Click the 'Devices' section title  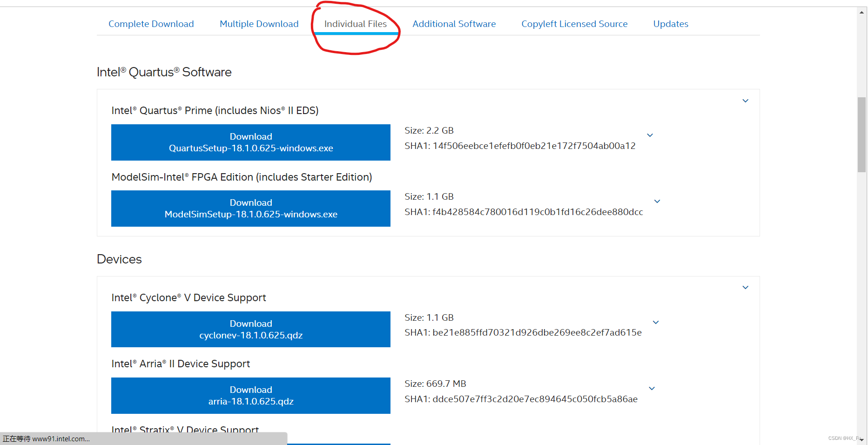coord(119,259)
